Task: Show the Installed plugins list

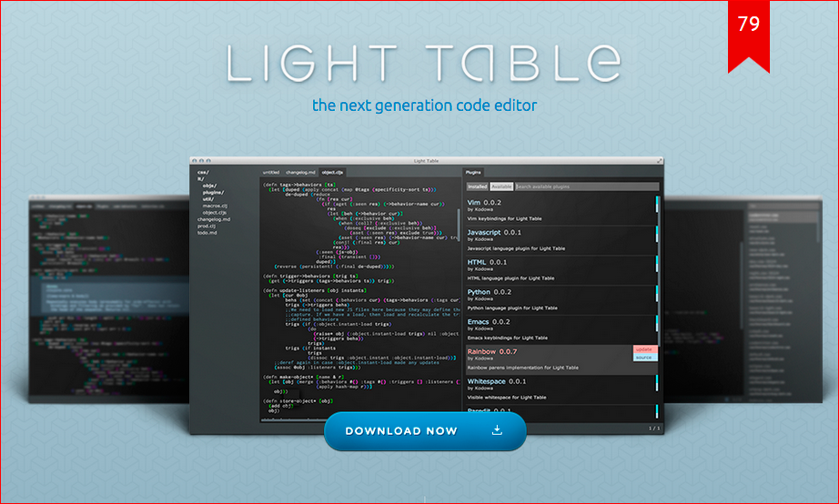Action: click(x=478, y=186)
